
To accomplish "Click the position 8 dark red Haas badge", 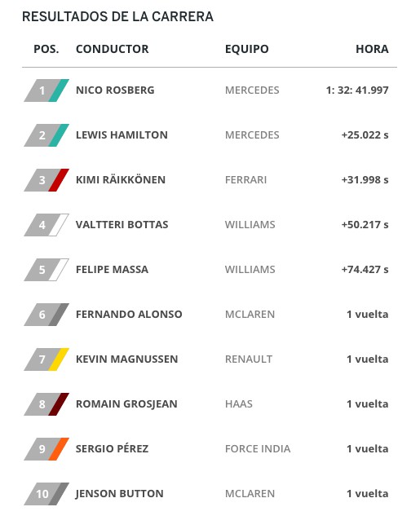I will [46, 404].
